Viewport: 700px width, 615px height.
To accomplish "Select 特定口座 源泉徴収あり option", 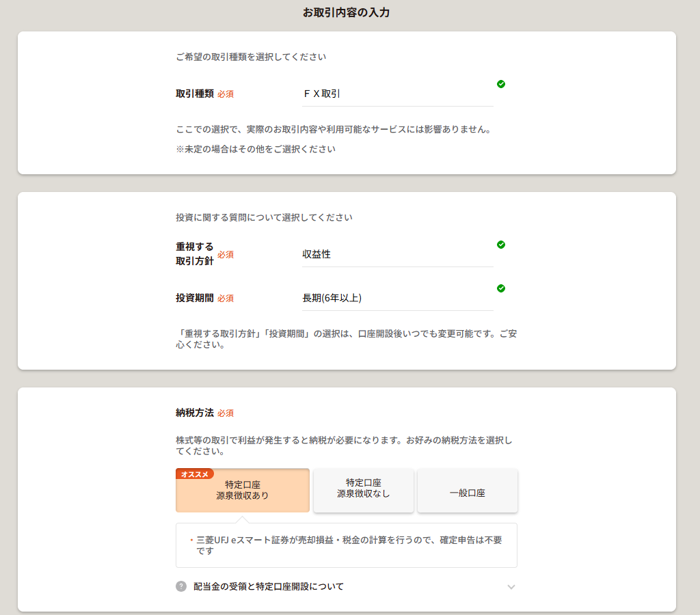I will coord(243,490).
